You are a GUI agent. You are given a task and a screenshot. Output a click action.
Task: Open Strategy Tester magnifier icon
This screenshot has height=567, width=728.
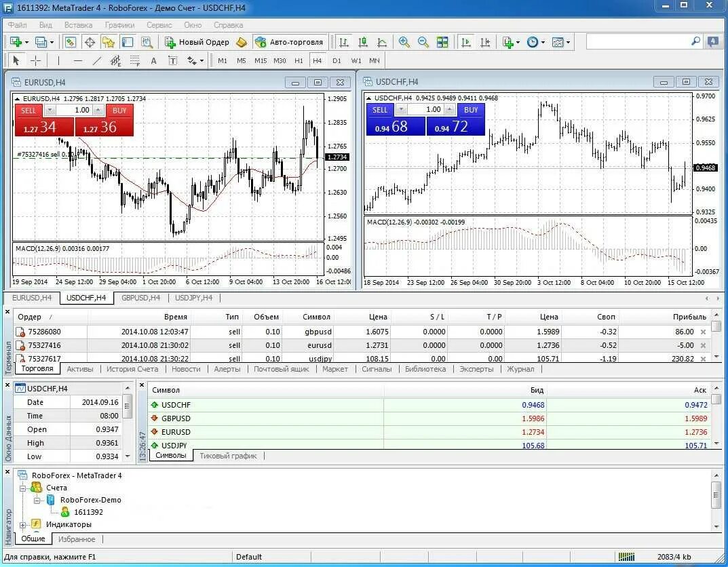point(147,42)
